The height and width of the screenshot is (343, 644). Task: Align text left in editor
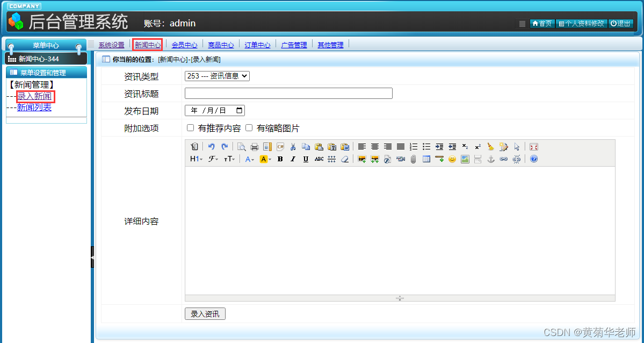[x=362, y=147]
